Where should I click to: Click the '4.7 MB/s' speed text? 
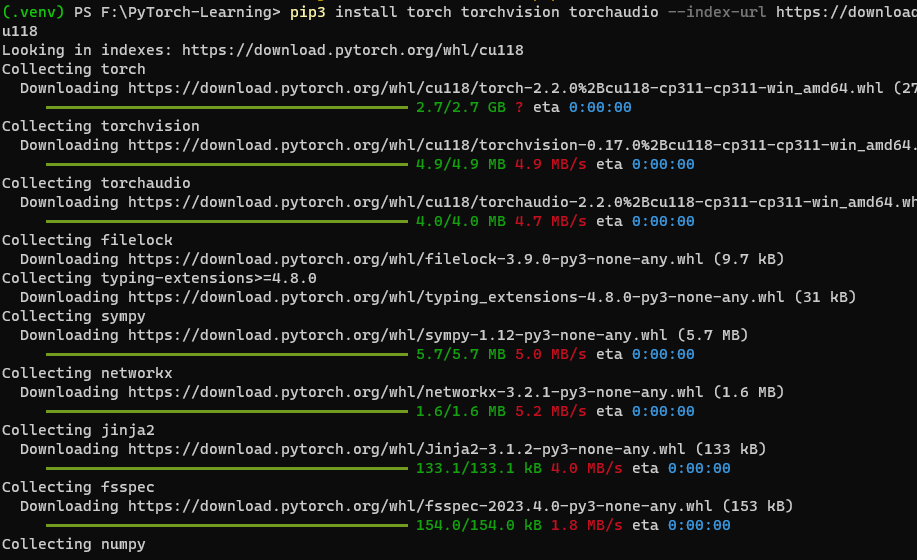click(x=550, y=222)
